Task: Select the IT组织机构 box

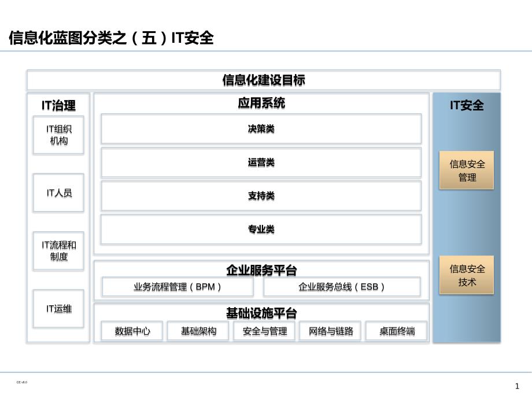Action: pos(58,135)
